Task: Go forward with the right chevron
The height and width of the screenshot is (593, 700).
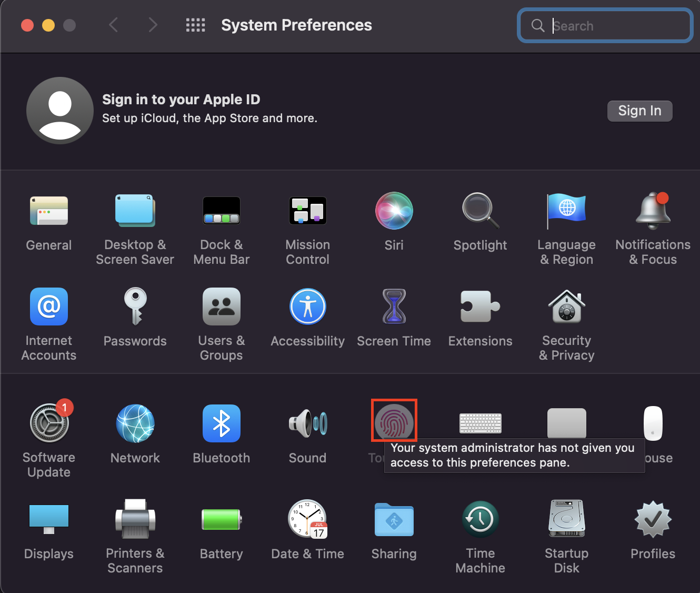Action: pyautogui.click(x=153, y=25)
